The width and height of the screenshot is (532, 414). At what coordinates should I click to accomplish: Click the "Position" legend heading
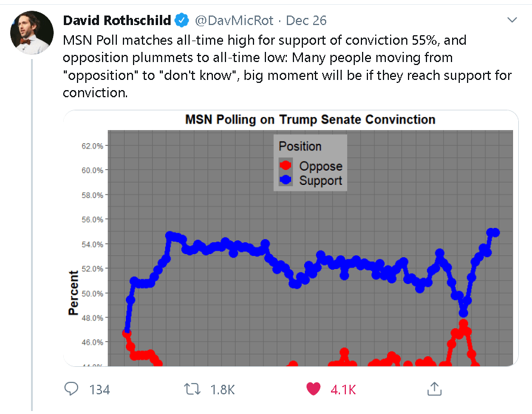(300, 146)
